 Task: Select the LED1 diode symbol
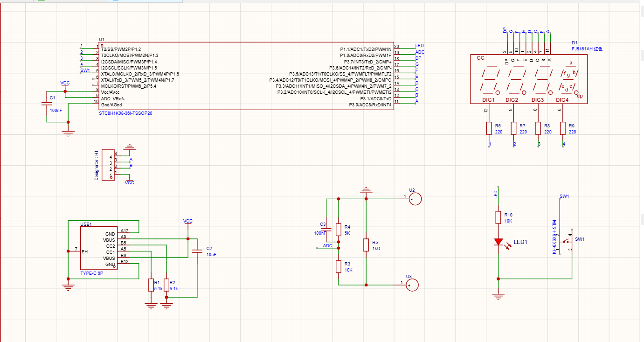tap(499, 242)
